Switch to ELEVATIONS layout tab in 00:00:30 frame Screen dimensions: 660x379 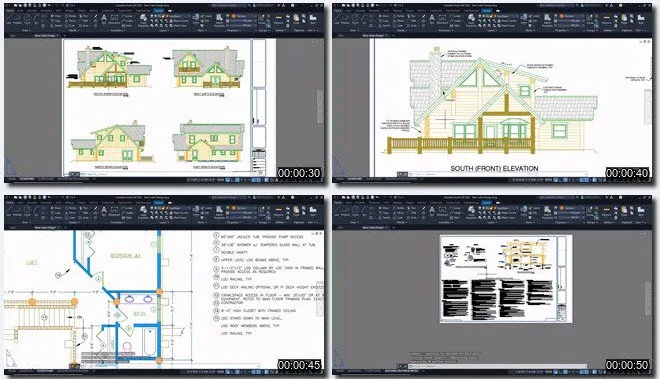[x=27, y=179]
